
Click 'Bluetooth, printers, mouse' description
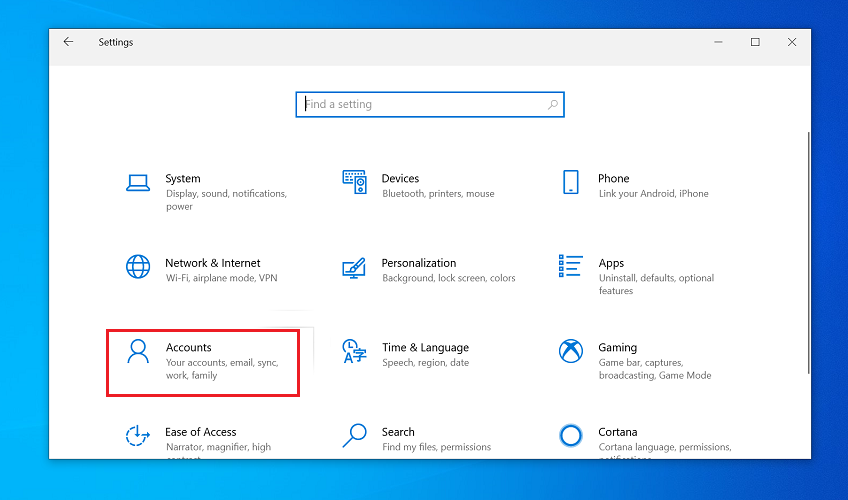coord(438,194)
